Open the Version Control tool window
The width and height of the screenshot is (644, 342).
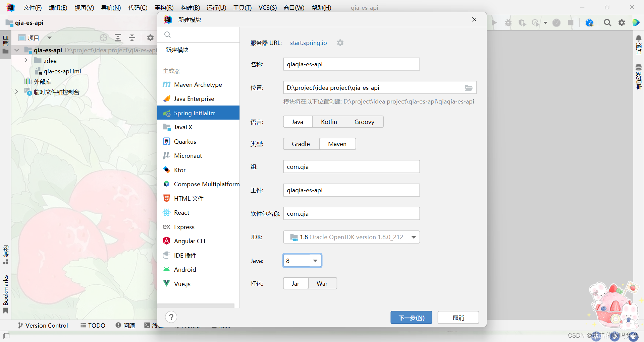pos(43,325)
